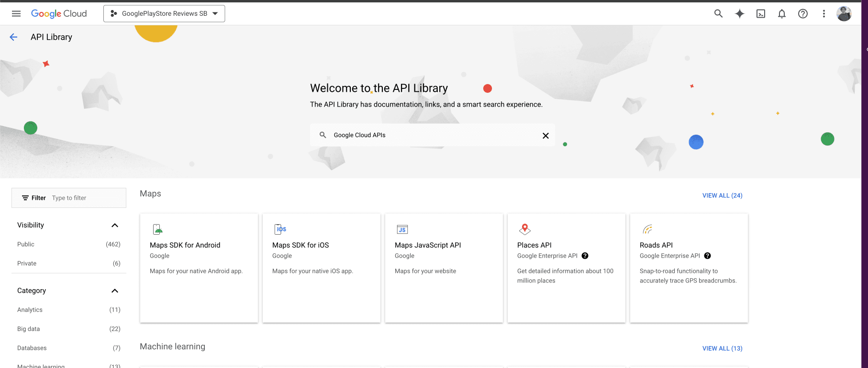The width and height of the screenshot is (868, 368).
Task: Open the three-dot settings menu
Action: point(823,14)
